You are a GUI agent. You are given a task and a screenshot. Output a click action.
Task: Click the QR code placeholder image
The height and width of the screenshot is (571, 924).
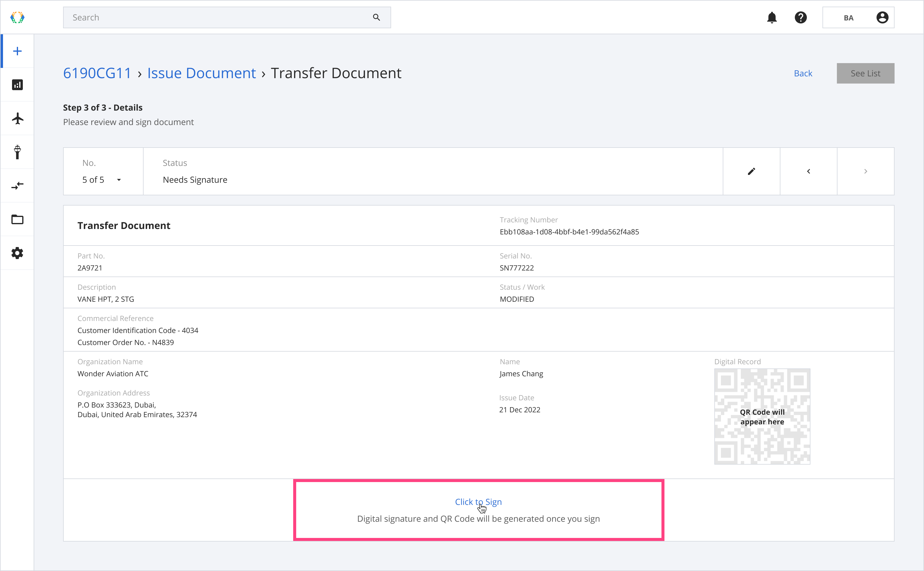point(762,417)
